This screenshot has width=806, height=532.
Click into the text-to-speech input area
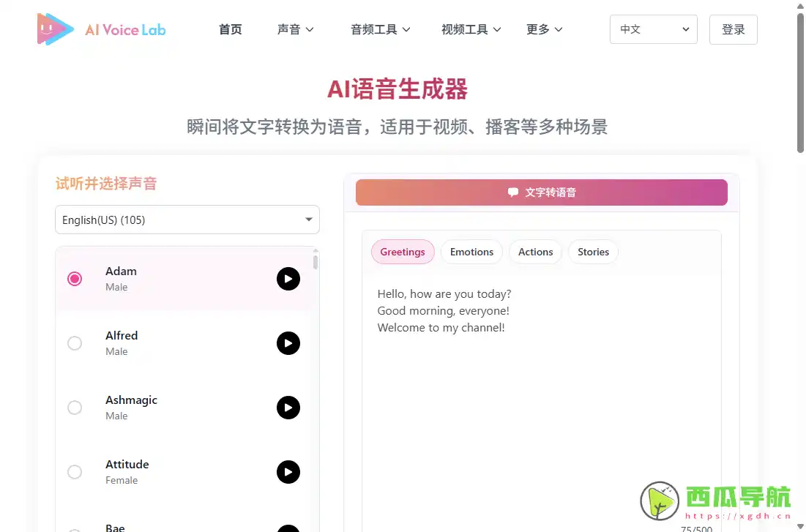[x=541, y=401]
